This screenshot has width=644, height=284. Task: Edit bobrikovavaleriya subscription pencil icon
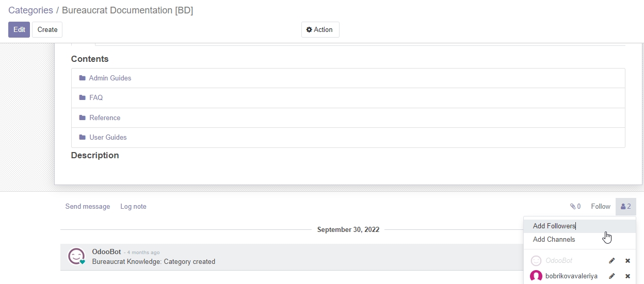612,276
